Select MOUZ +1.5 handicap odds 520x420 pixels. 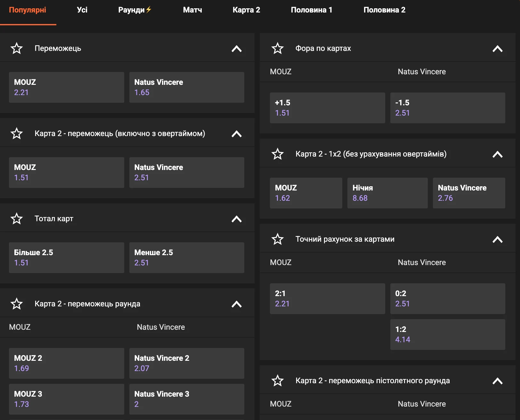point(327,108)
